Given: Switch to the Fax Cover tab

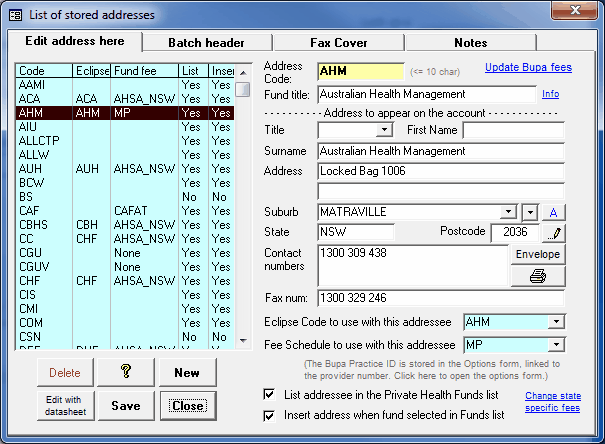Looking at the screenshot, I should [339, 42].
